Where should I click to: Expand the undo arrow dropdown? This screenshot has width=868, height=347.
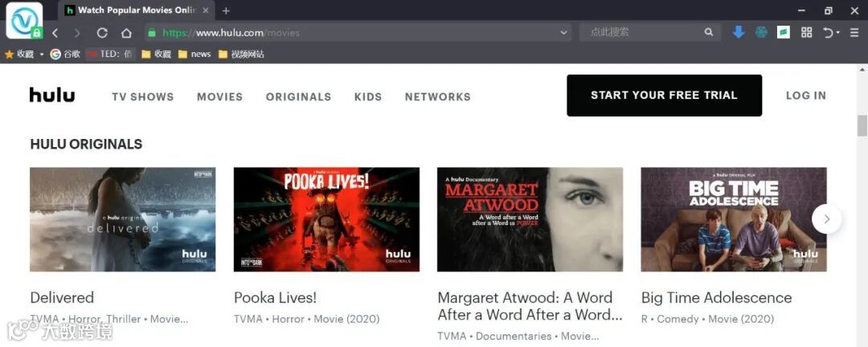tap(838, 33)
